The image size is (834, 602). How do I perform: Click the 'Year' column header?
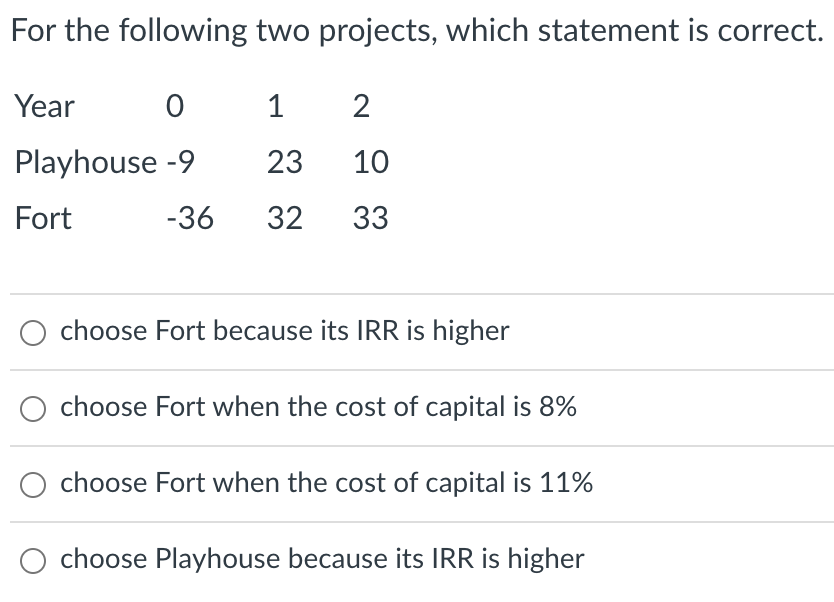tap(43, 106)
